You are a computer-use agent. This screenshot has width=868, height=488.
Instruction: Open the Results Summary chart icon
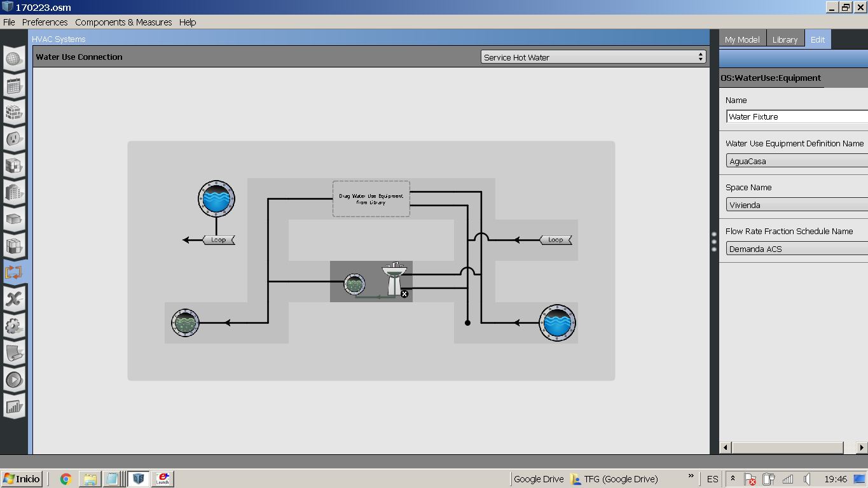(x=14, y=407)
